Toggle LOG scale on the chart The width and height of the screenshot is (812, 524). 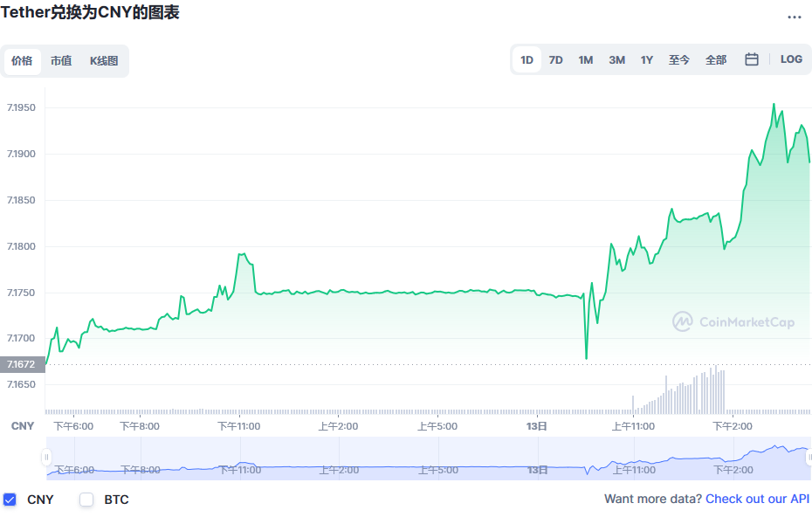click(791, 59)
